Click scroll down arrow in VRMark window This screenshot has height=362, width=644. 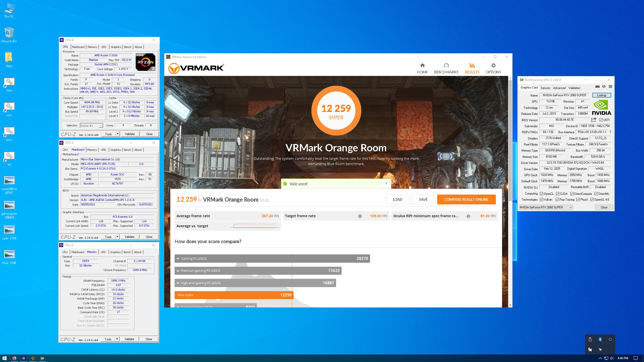tap(510, 305)
